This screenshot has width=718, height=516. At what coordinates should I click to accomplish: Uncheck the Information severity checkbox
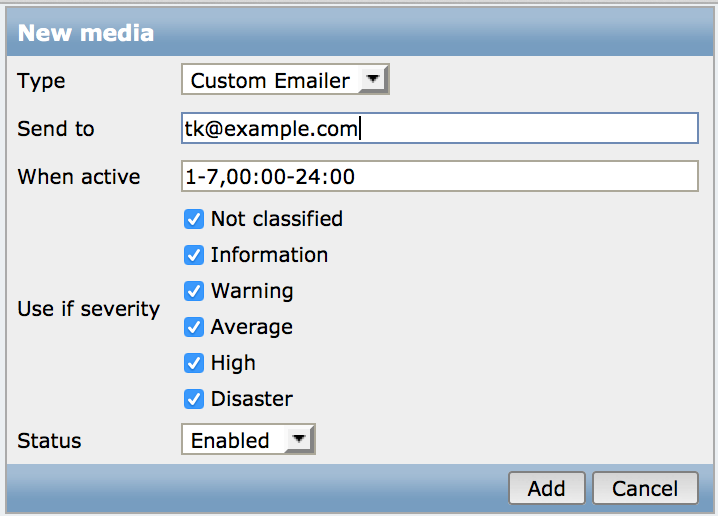tap(194, 255)
